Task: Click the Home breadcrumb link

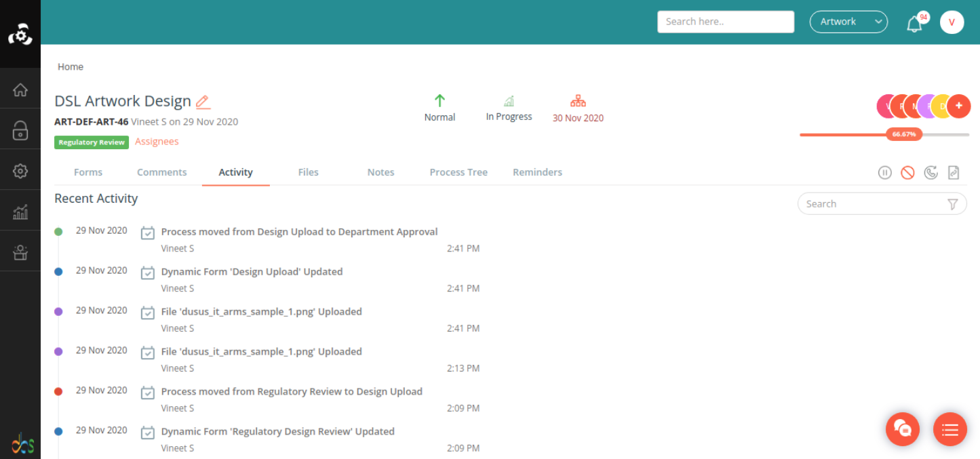Action: coord(71,66)
